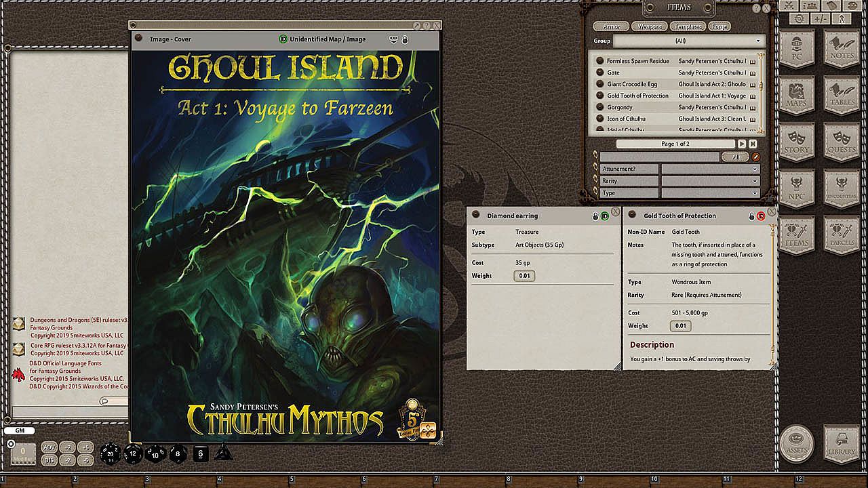
Task: Toggle the +5 modifier button
Action: [85, 447]
